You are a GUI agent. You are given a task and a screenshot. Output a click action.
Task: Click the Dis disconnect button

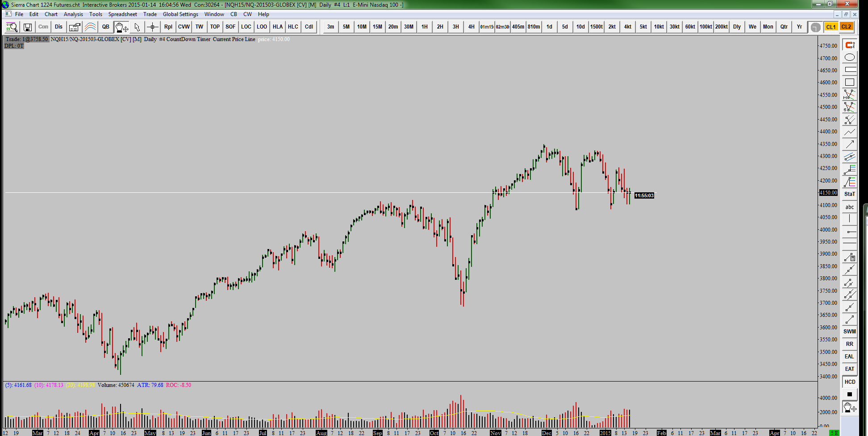point(59,27)
